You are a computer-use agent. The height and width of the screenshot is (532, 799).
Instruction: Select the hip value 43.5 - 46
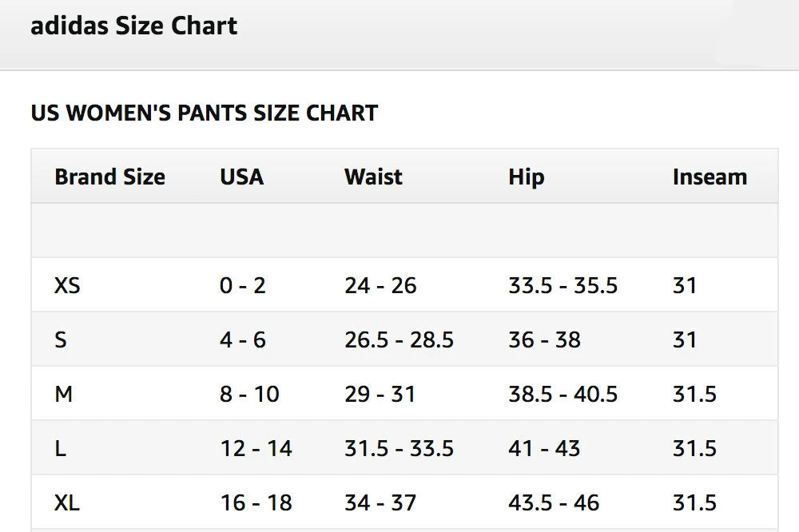554,502
